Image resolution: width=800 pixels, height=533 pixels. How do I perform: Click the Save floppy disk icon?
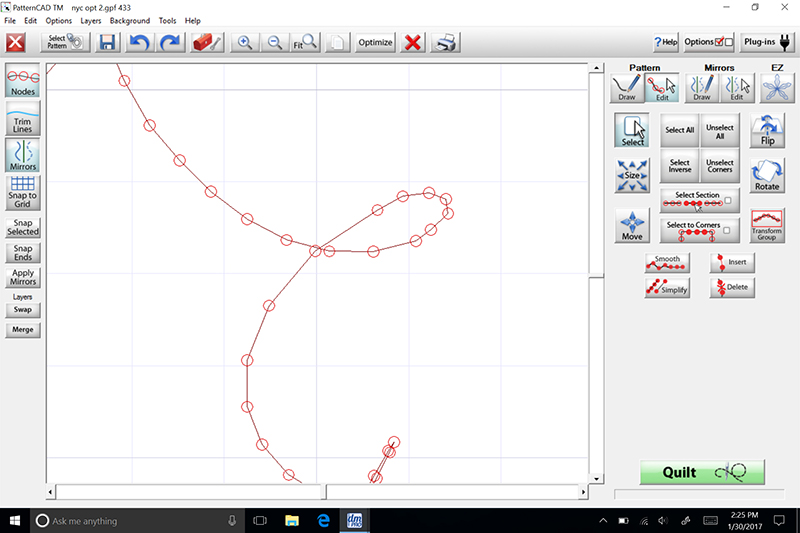107,43
